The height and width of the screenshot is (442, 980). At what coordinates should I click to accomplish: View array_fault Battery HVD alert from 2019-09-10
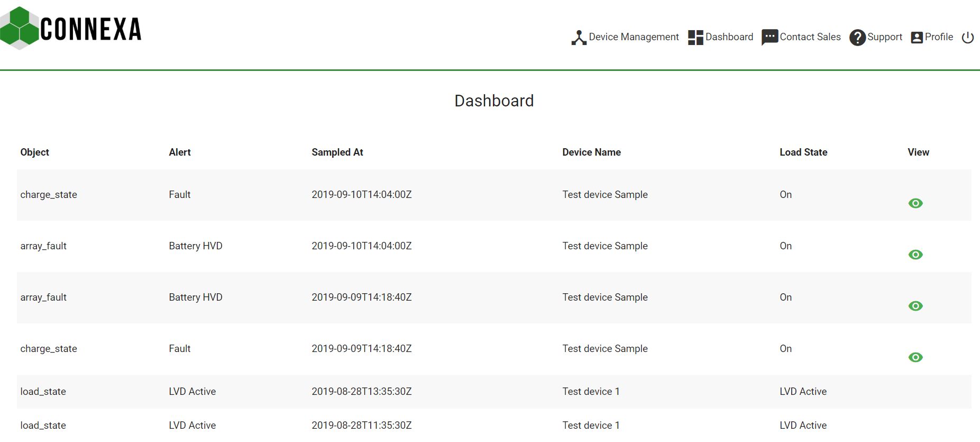pos(915,255)
